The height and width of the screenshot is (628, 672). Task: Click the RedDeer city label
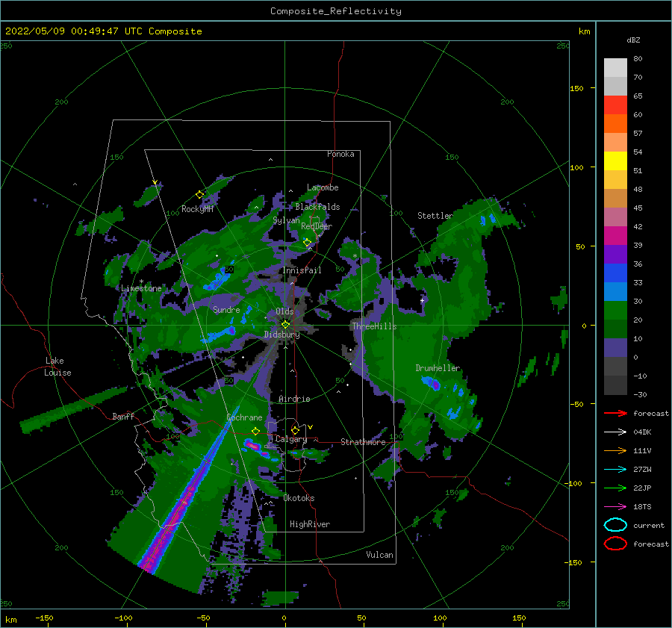point(317,226)
